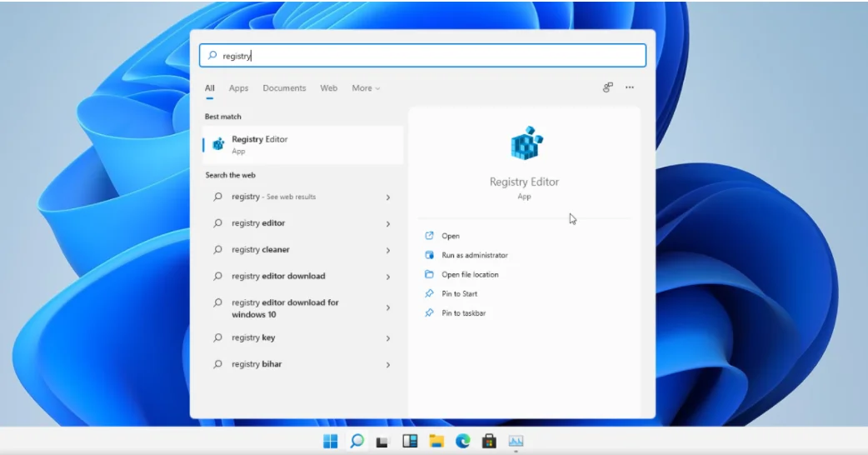
Task: Click the Windows Start button in taskbar
Action: (x=331, y=442)
